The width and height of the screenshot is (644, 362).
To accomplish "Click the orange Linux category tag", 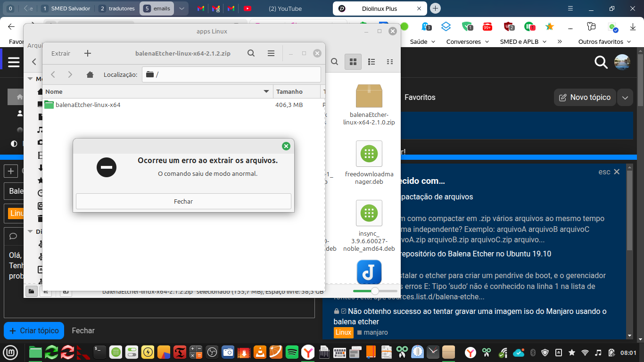I will point(343,332).
